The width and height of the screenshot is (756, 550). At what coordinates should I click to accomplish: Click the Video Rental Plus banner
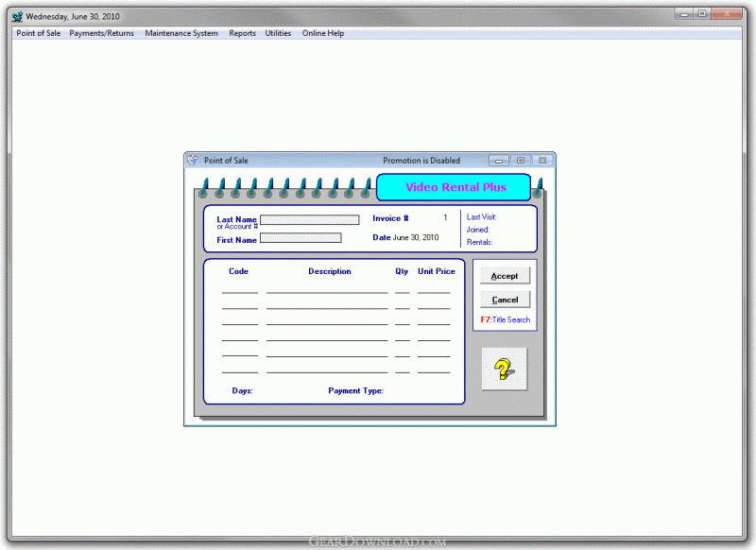tap(454, 187)
